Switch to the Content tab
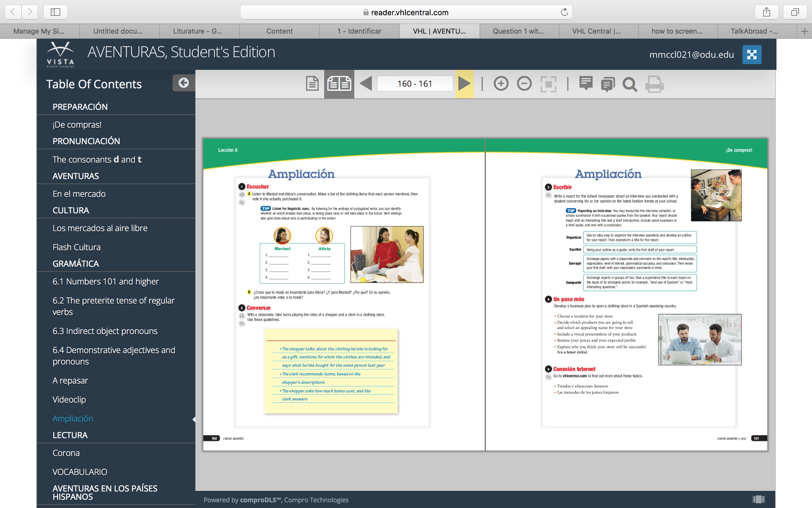The image size is (812, 508). [279, 31]
